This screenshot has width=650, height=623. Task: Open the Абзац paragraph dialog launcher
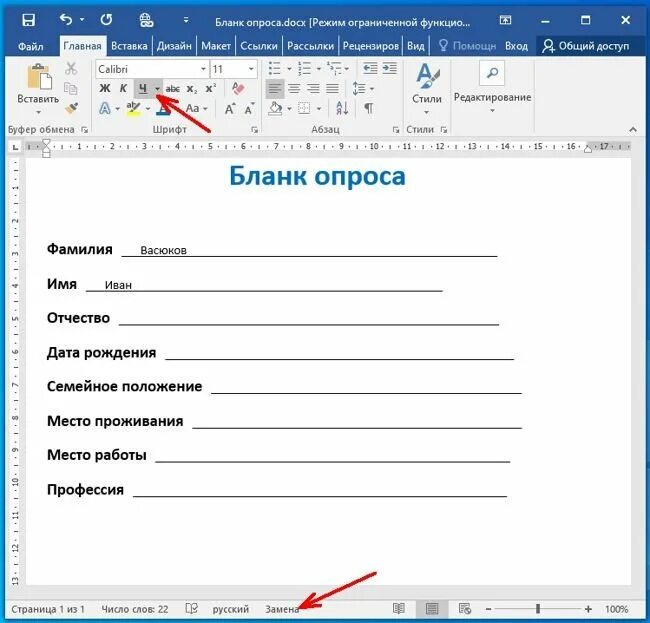click(396, 130)
